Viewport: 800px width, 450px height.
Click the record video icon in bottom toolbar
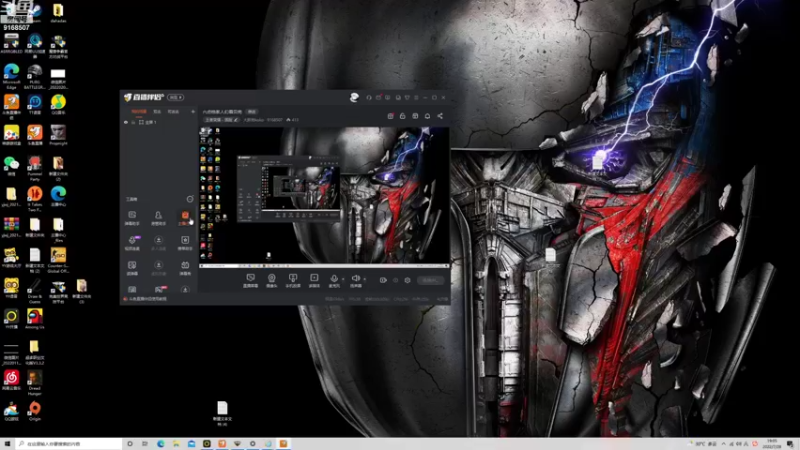(383, 280)
